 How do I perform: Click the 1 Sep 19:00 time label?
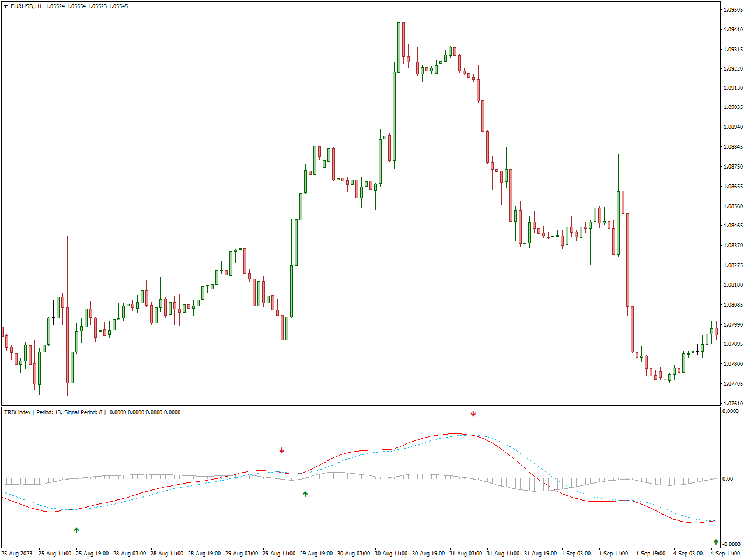(651, 554)
